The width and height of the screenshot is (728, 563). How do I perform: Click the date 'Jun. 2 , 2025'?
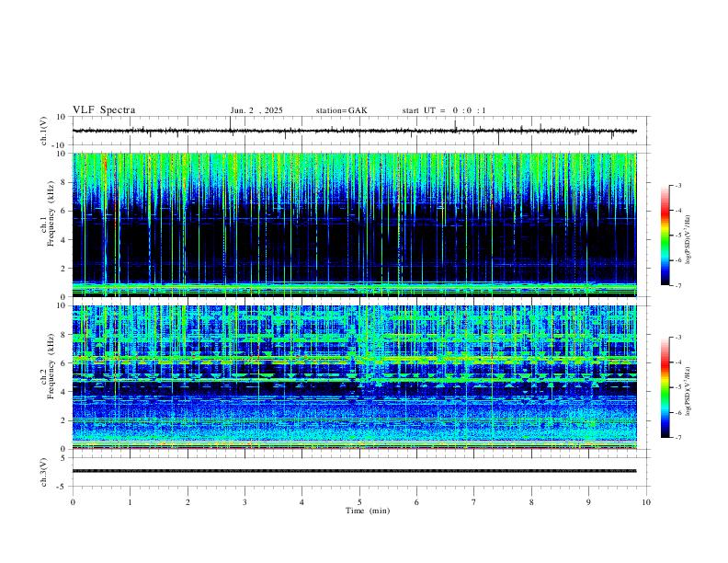[256, 110]
